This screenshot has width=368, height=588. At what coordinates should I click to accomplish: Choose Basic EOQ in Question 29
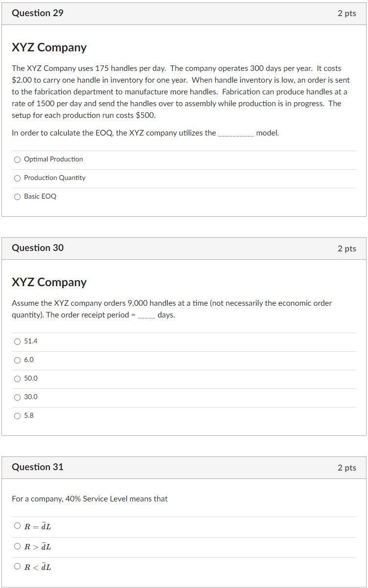17,197
